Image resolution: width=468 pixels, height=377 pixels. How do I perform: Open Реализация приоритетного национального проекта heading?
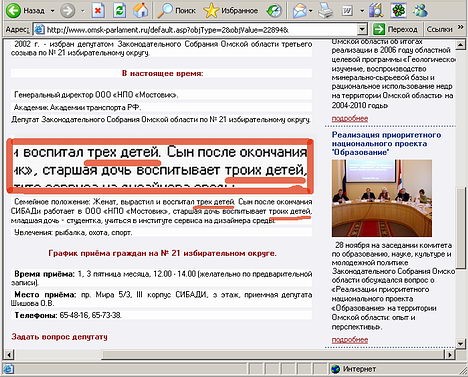click(x=386, y=144)
